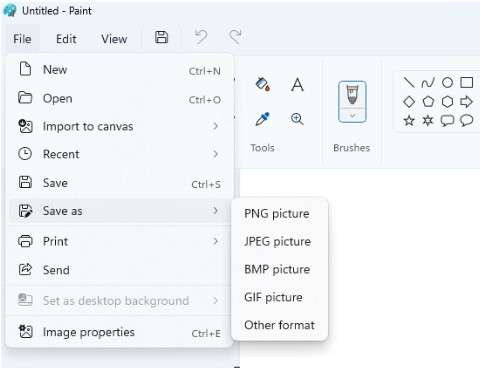The image size is (486, 372).
Task: Click the Recent clock icon
Action: click(x=25, y=154)
